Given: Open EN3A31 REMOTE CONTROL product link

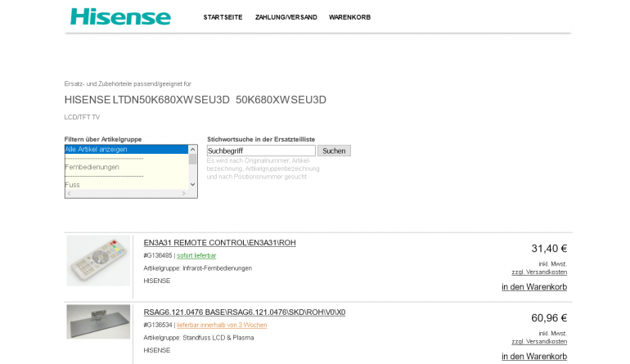Looking at the screenshot, I should 220,243.
